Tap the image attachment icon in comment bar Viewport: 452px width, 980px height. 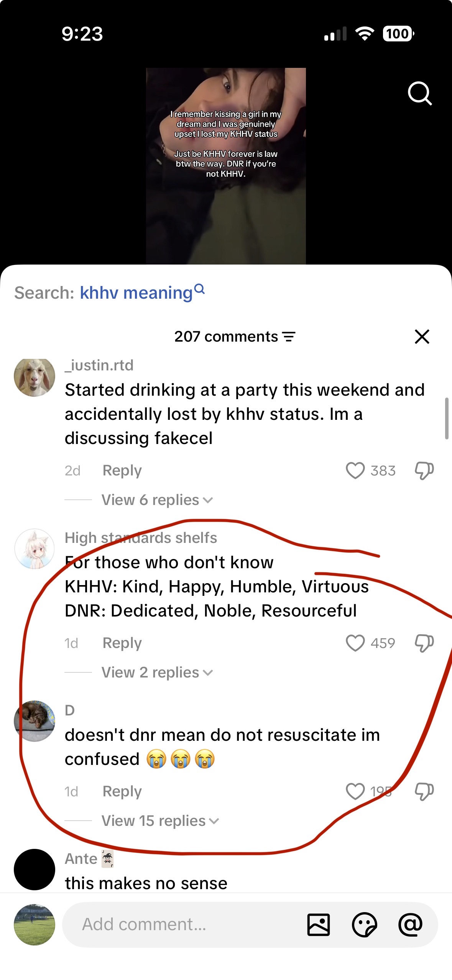318,924
